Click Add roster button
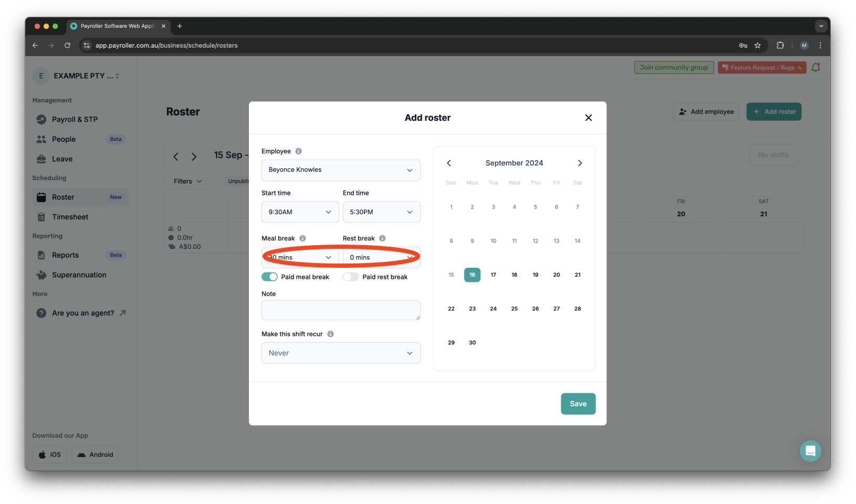856x504 pixels. tap(774, 112)
